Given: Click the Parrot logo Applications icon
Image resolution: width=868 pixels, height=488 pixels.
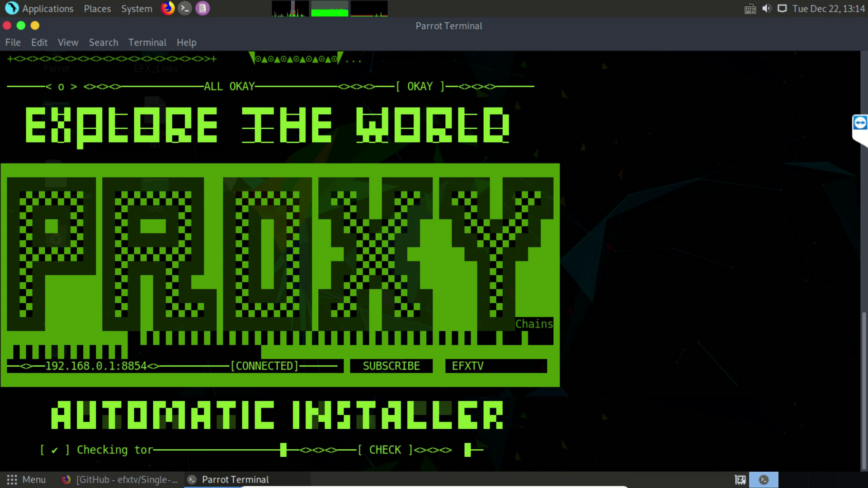Looking at the screenshot, I should (12, 8).
